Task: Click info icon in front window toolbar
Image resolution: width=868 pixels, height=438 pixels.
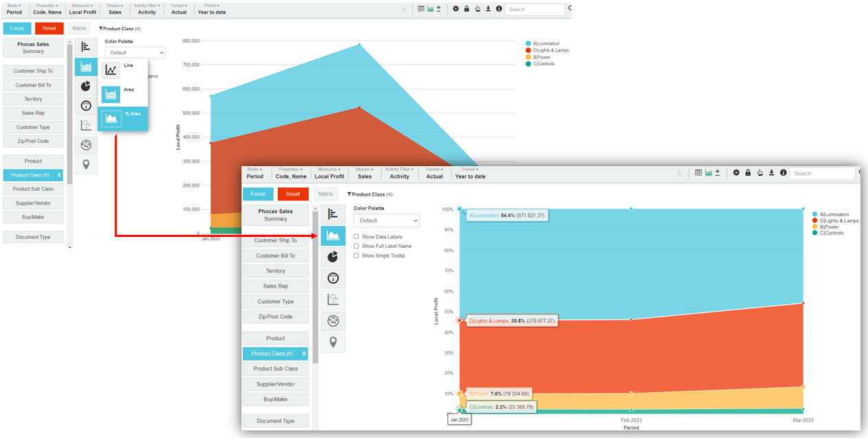Action: click(783, 173)
